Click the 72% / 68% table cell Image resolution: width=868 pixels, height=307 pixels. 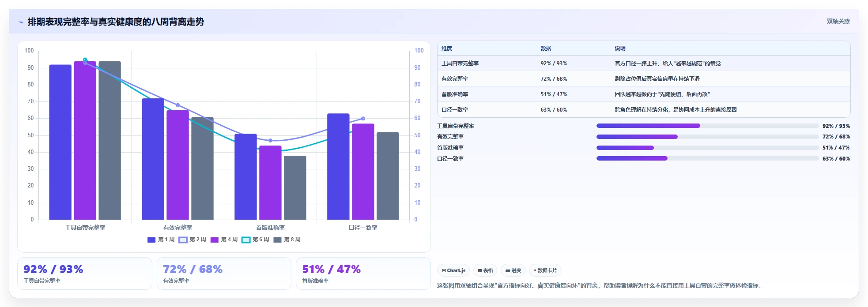554,79
